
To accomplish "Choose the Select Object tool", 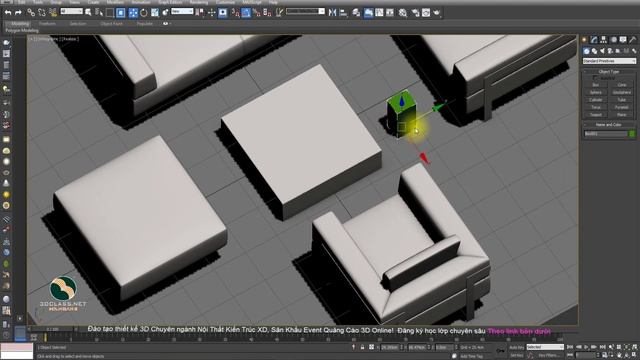I will coord(88,13).
